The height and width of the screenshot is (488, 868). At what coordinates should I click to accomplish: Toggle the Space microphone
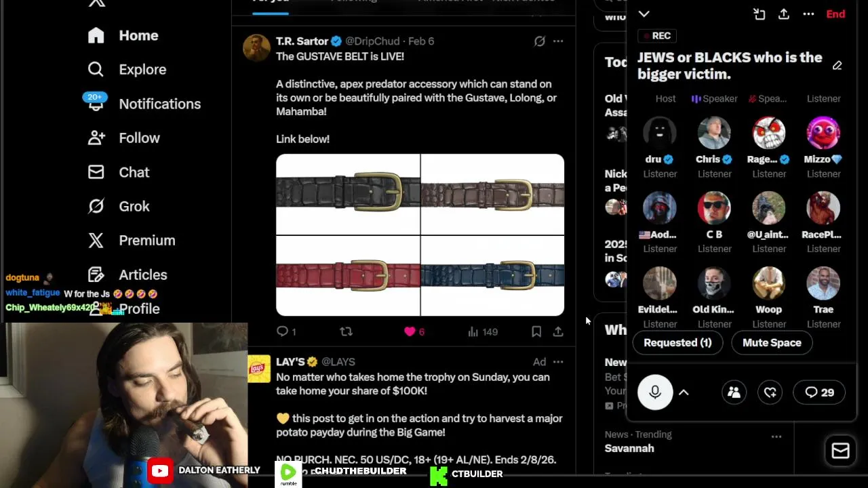point(655,392)
